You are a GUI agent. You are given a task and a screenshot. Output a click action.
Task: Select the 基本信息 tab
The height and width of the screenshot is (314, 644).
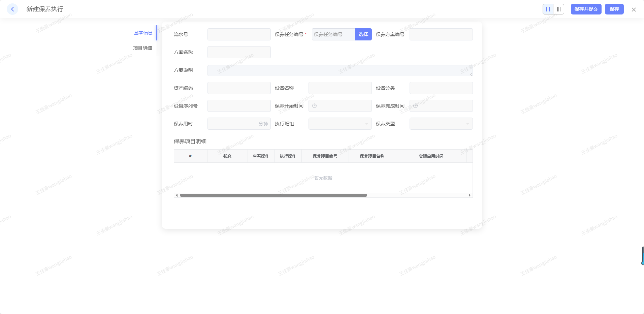click(143, 33)
